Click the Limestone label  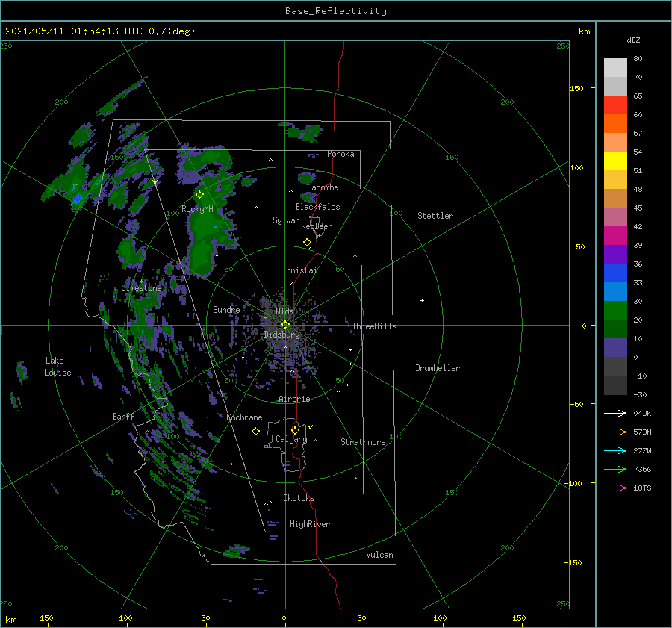(x=141, y=288)
